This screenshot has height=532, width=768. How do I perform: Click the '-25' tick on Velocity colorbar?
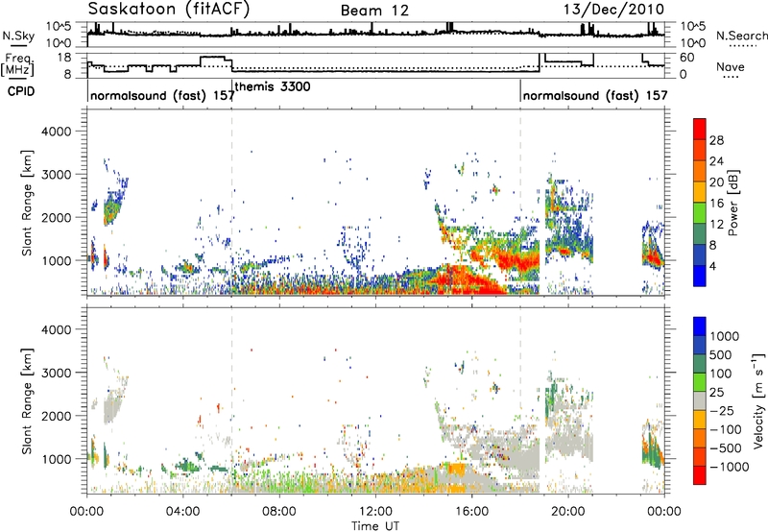[723, 410]
